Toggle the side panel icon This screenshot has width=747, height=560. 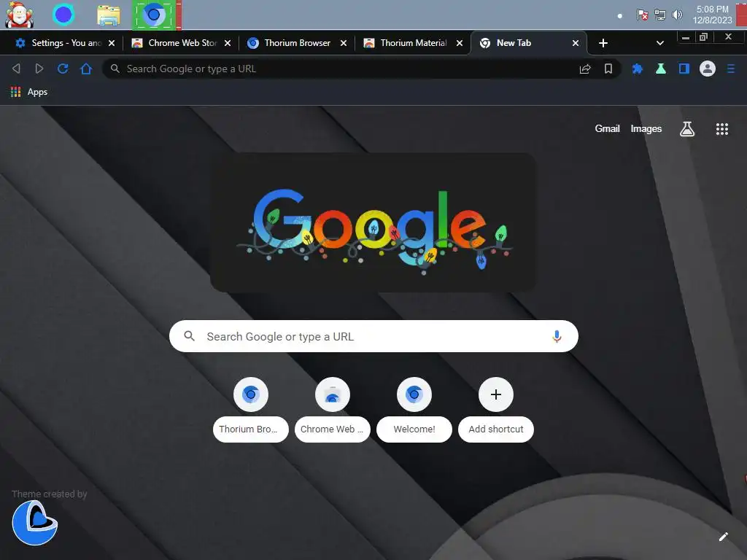coord(684,69)
